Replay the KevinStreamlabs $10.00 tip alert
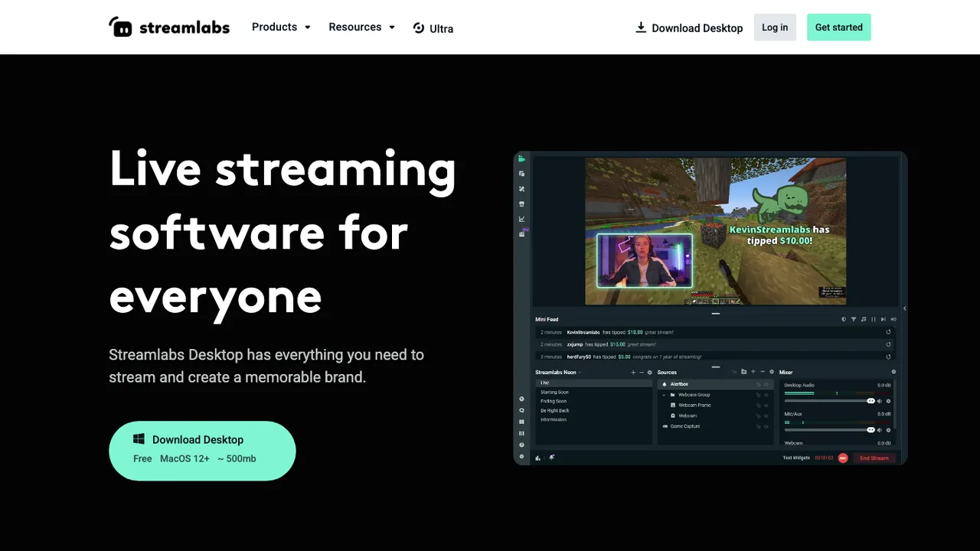Screen dimensions: 980x551 [888, 332]
